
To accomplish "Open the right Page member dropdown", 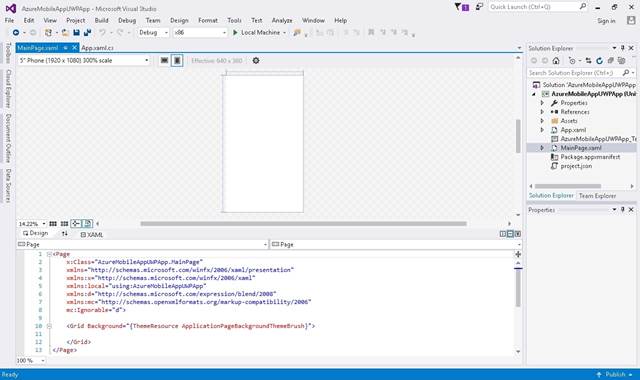I will (396, 244).
